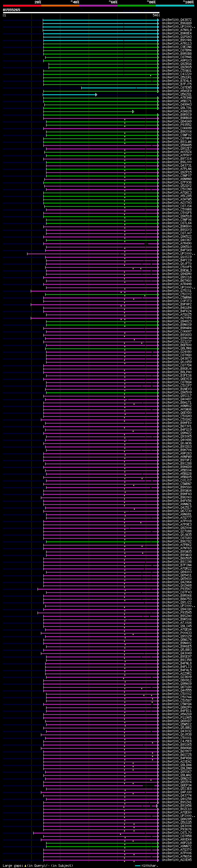The height and width of the screenshot is (868, 197).
Task: Select the label UniRef100_A5ASE9
Action: pyautogui.click(x=177, y=91)
